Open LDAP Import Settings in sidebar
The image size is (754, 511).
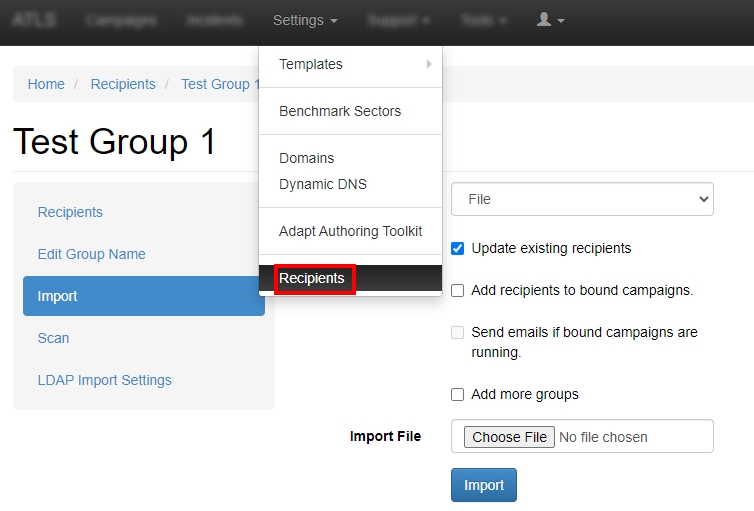pyautogui.click(x=105, y=380)
